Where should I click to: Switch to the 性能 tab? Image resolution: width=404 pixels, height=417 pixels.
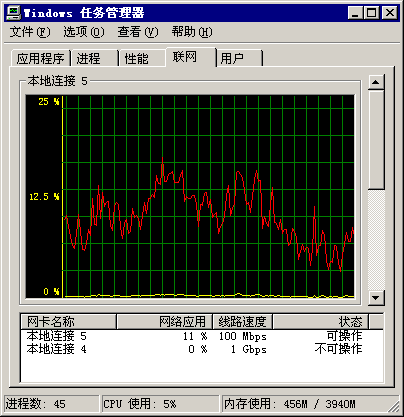(x=142, y=58)
